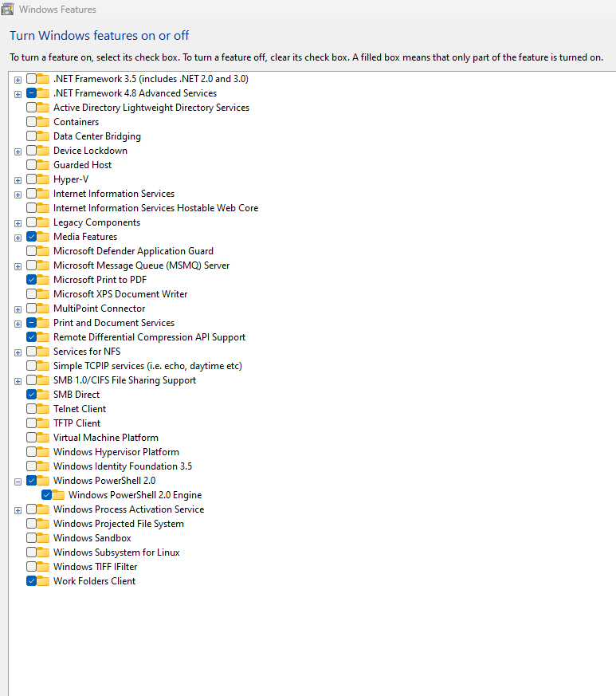Click folder icon beside Containers
This screenshot has height=696, width=616.
click(x=43, y=122)
